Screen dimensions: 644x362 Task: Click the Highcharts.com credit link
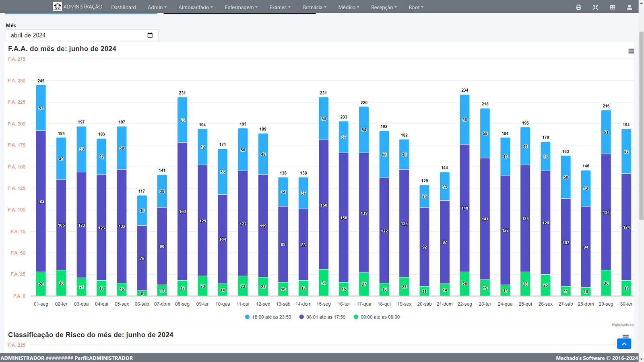[623, 325]
